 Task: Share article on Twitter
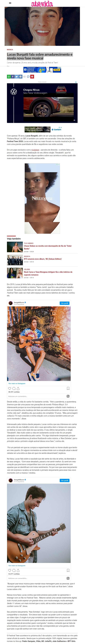tap(17, 76)
